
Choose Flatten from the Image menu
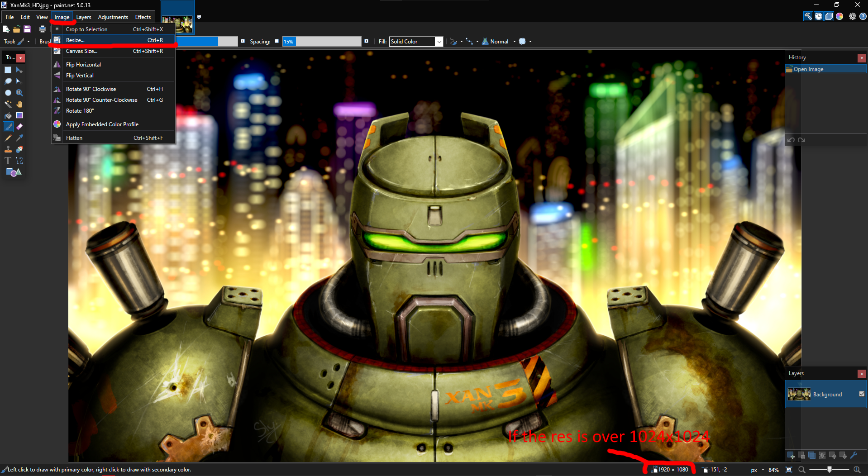pos(113,138)
